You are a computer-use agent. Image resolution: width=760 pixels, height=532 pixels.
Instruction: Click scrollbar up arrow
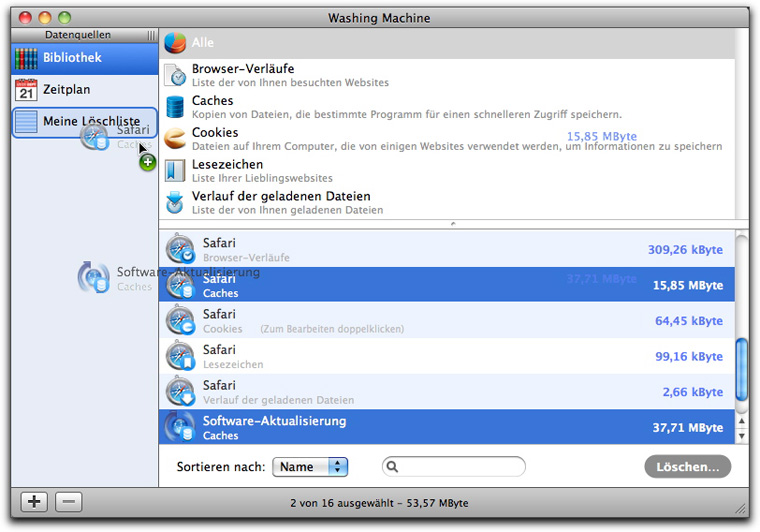coord(742,421)
